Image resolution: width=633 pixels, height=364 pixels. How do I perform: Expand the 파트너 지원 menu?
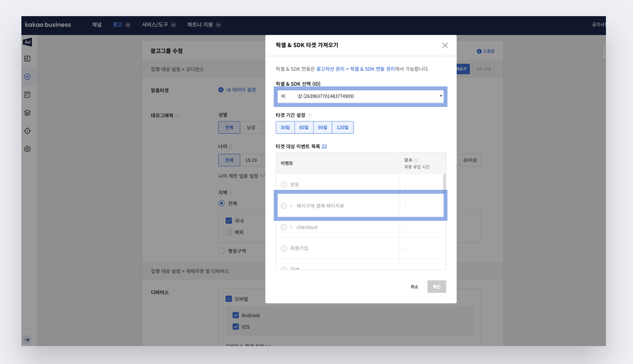pos(203,25)
